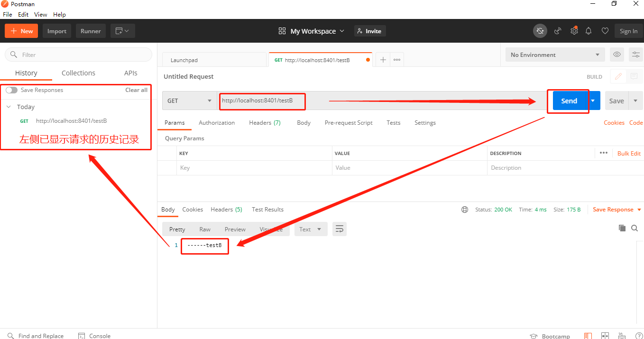Toggle the Save Responses switch
The width and height of the screenshot is (644, 339).
tap(11, 90)
